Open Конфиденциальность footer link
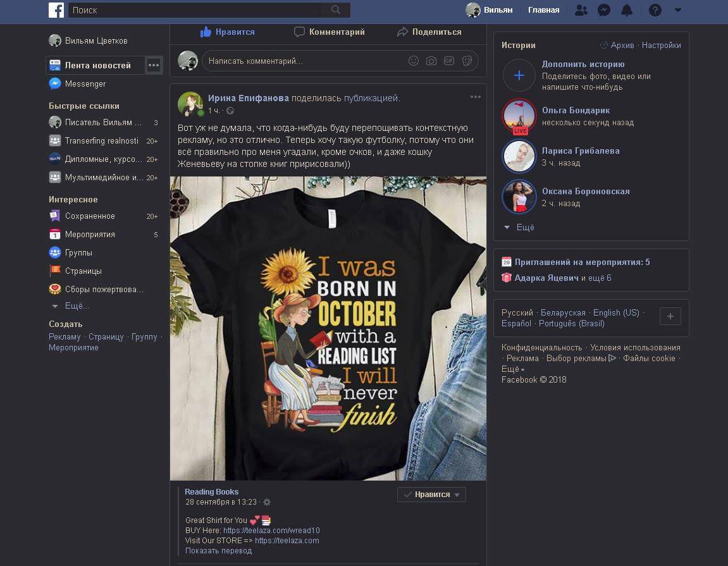The height and width of the screenshot is (566, 728). coord(541,348)
